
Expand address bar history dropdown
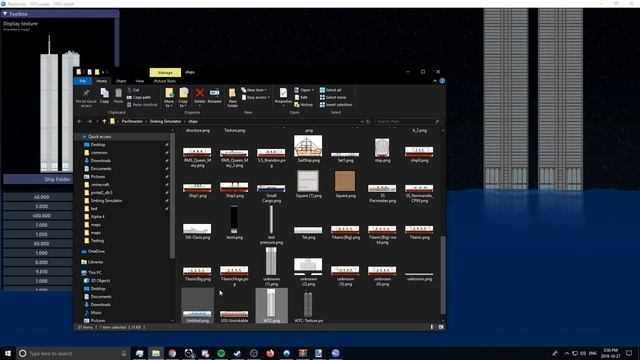tap(362, 121)
